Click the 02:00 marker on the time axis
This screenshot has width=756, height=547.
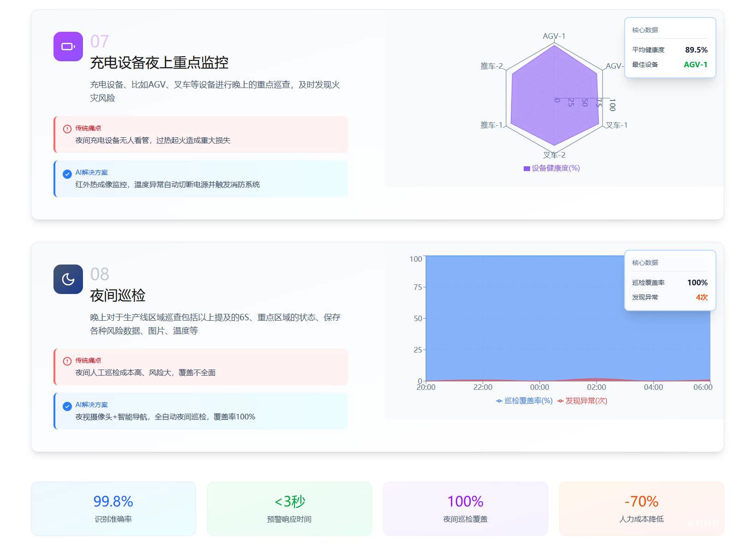(596, 387)
